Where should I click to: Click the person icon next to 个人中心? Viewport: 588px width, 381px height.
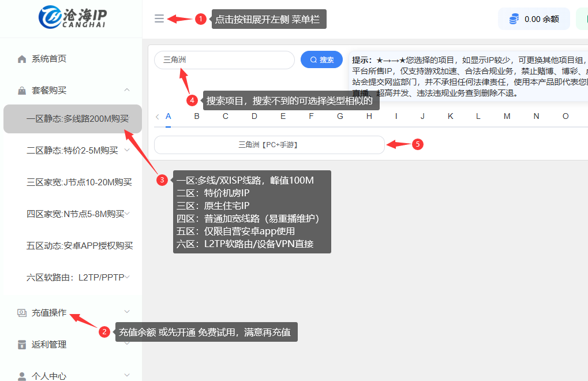[x=21, y=375]
